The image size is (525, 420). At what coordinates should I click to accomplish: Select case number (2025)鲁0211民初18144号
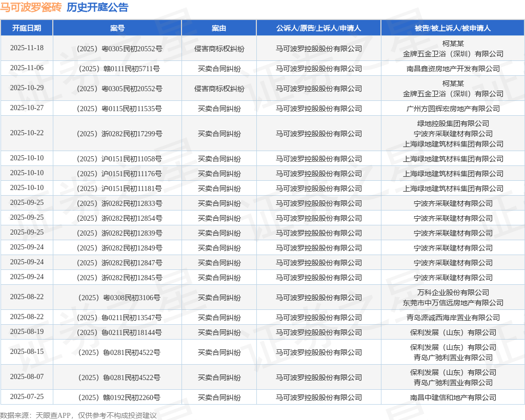click(x=119, y=332)
